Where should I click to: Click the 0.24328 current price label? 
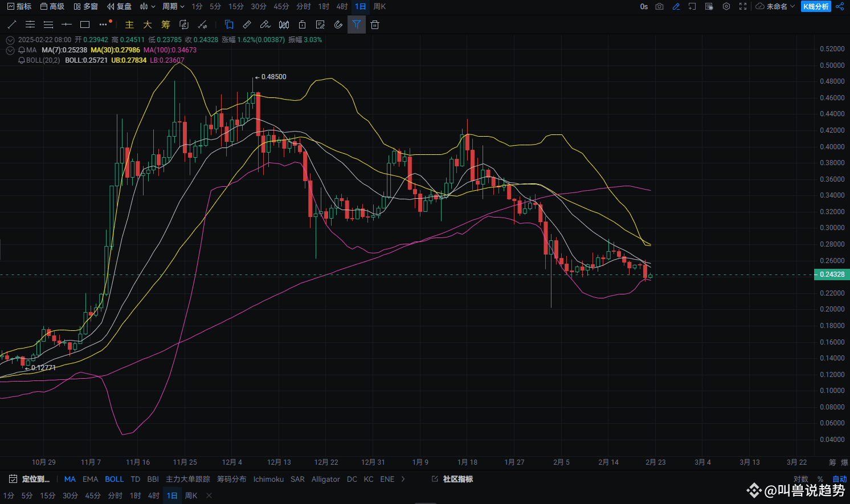[x=832, y=274]
